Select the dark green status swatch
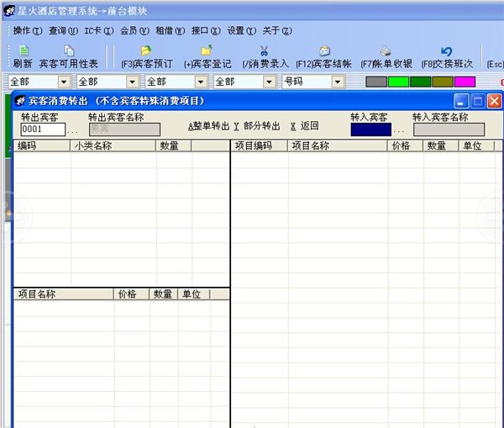This screenshot has height=428, width=504. pyautogui.click(x=421, y=82)
